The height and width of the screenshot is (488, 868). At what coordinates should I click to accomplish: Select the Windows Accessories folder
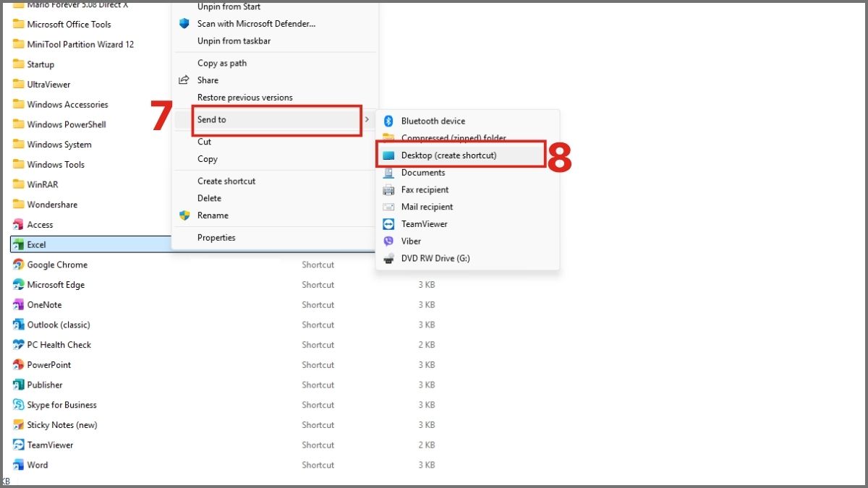pos(61,104)
